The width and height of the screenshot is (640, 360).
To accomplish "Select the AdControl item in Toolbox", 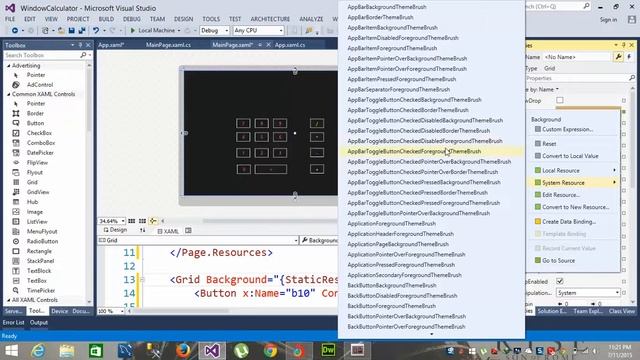I will (40, 85).
